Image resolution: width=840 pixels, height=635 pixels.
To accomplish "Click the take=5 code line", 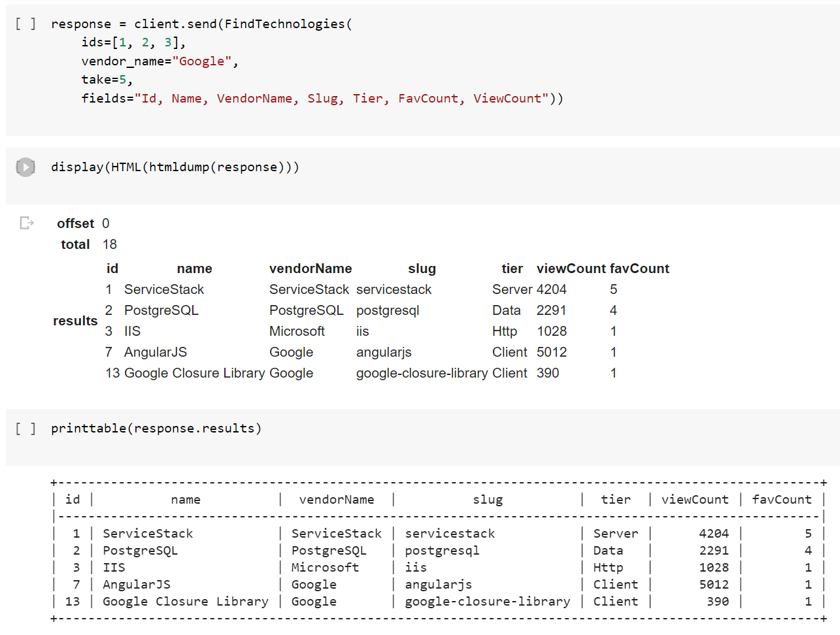I will [x=107, y=80].
